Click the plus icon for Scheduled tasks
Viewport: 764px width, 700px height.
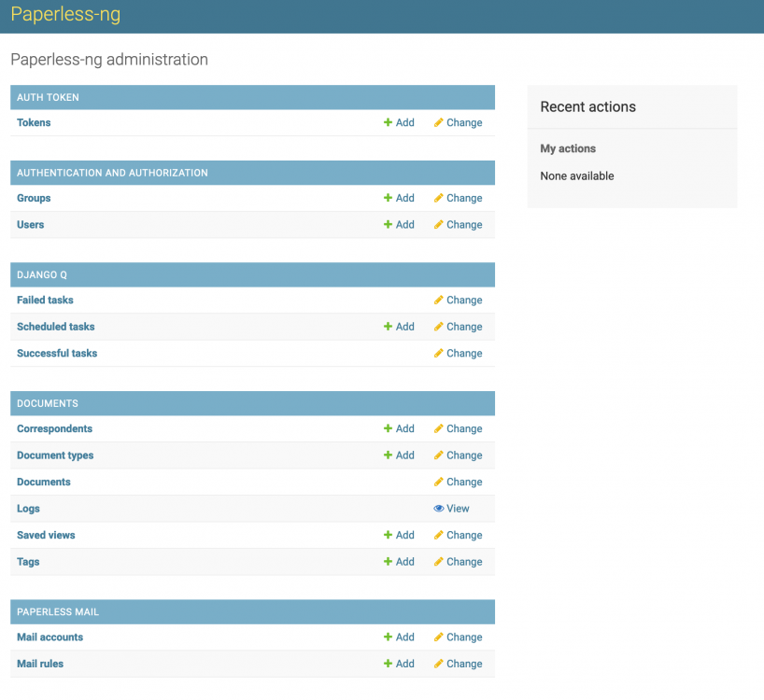point(388,326)
